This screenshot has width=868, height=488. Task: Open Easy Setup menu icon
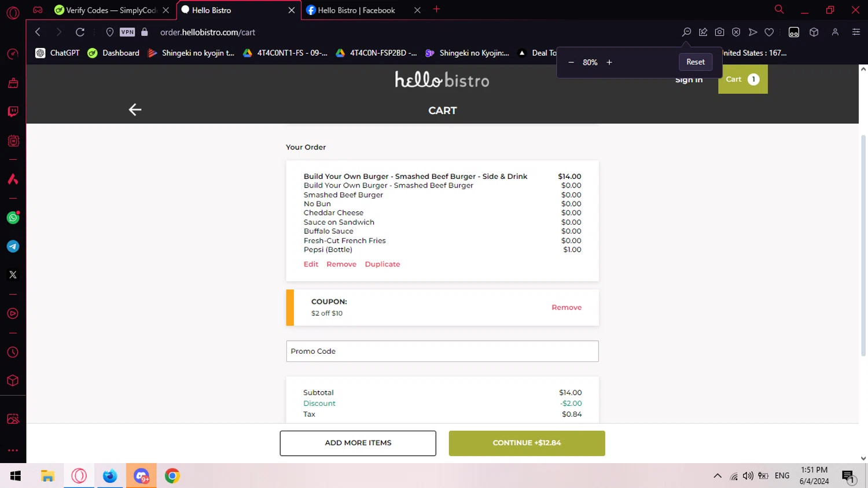856,32
